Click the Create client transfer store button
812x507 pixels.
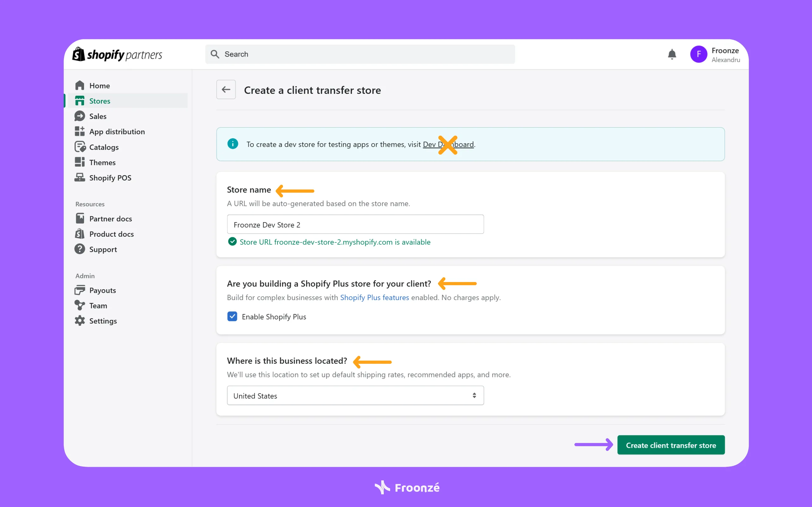[671, 445]
